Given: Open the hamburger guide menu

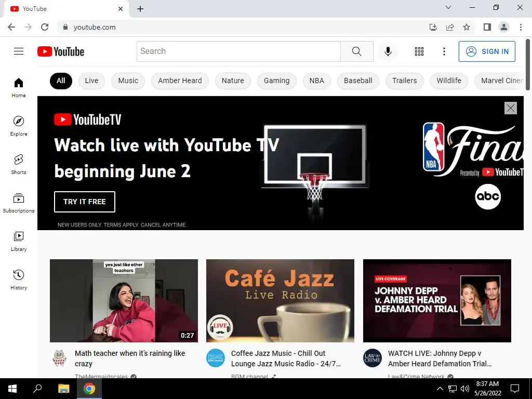Looking at the screenshot, I should pos(19,51).
